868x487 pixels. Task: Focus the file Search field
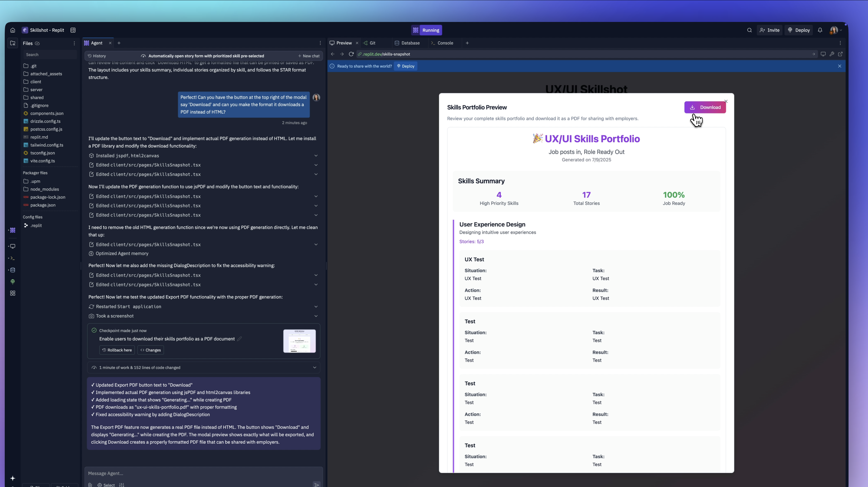point(50,55)
